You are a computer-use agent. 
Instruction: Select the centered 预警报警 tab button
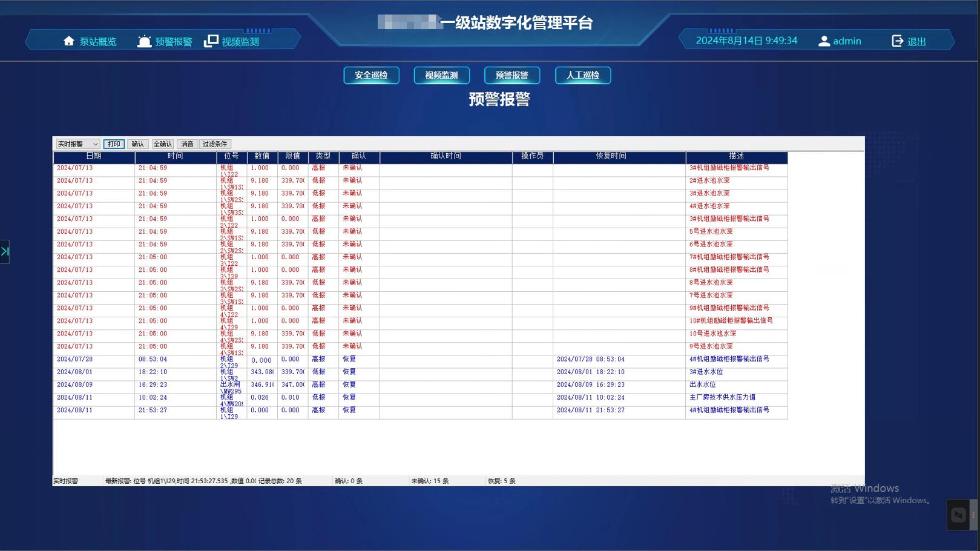(511, 75)
